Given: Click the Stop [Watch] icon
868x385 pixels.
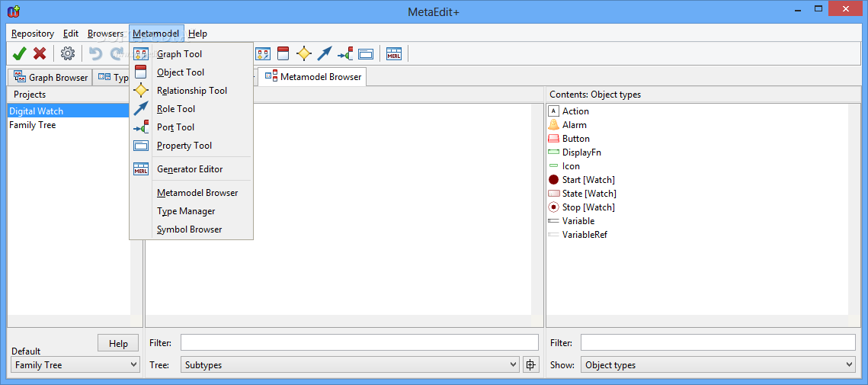Looking at the screenshot, I should (x=553, y=207).
